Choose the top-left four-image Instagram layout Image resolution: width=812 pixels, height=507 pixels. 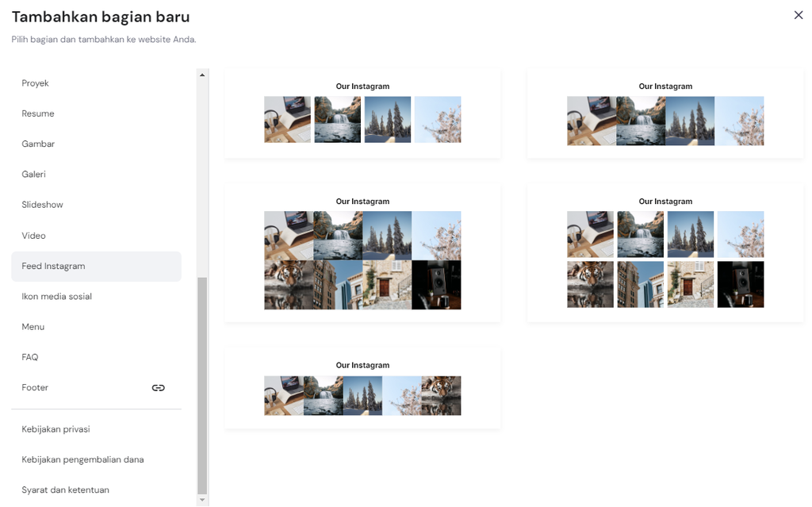(x=362, y=113)
